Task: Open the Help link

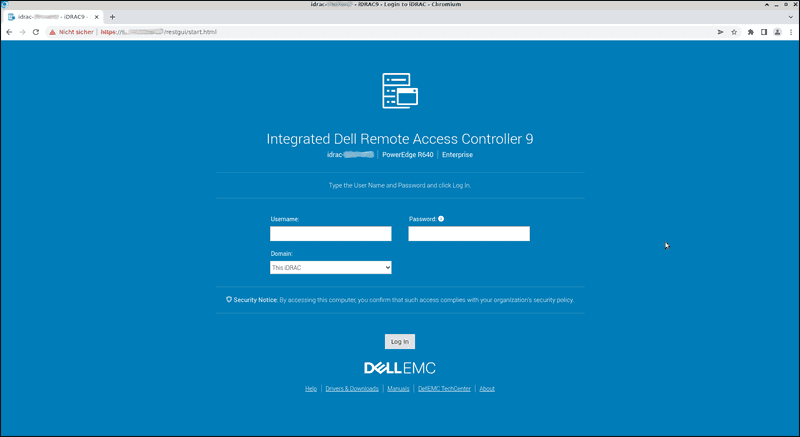Action: (311, 388)
